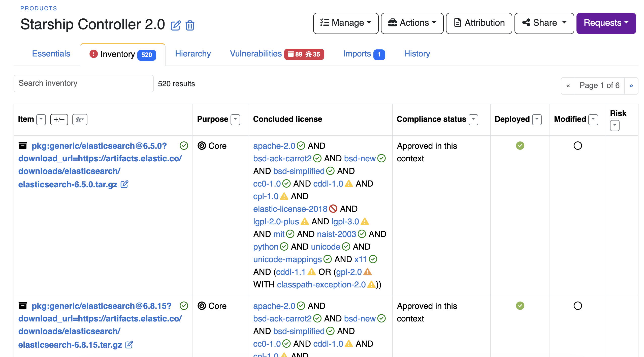Toggle the Modified circle for elasticsearch@6.8.15
The width and height of the screenshot is (644, 357).
577,306
